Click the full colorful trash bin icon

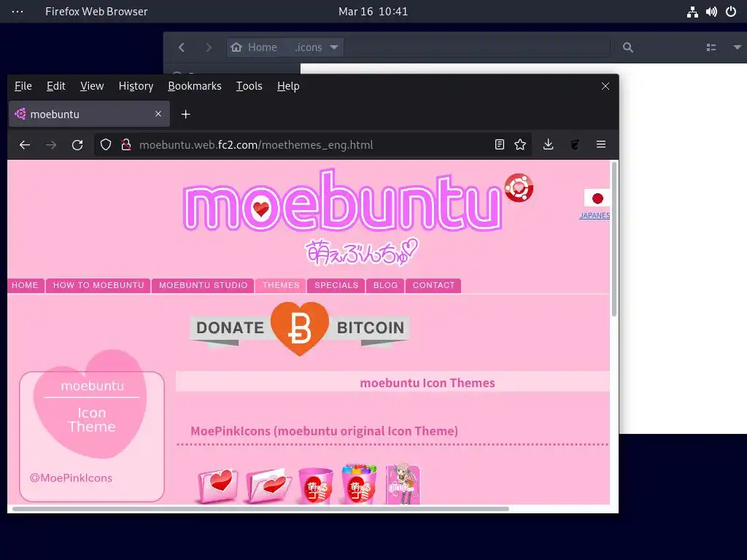(x=359, y=484)
